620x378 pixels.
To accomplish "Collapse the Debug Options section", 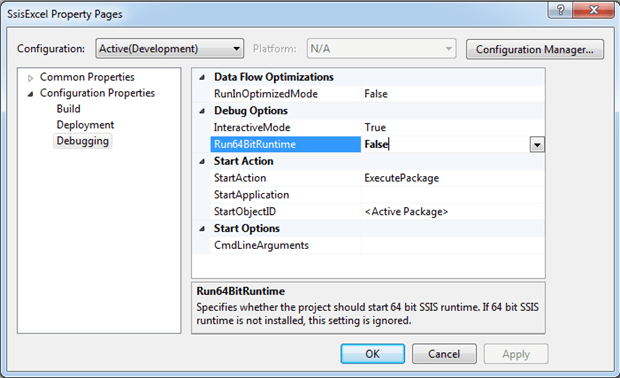I will coord(202,111).
